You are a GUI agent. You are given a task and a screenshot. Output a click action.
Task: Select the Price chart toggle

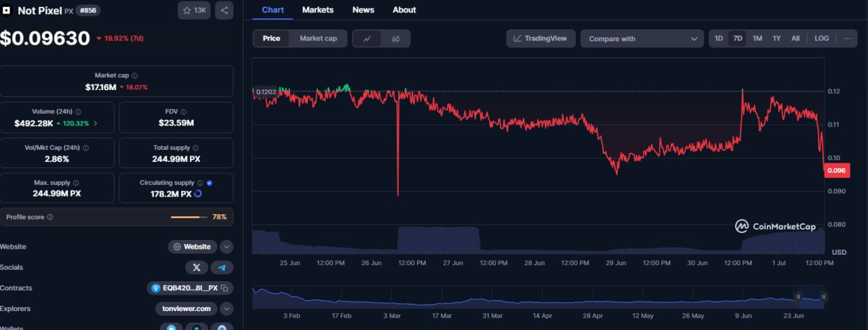tap(271, 39)
